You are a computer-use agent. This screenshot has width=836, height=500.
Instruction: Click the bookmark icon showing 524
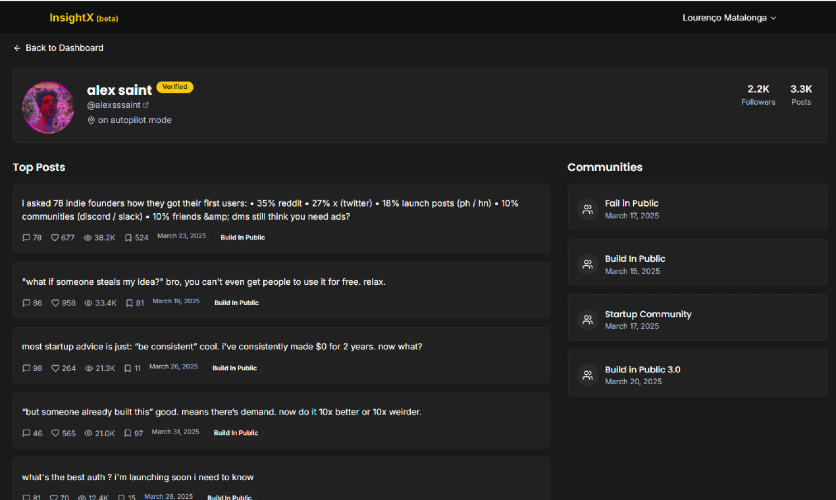pyautogui.click(x=128, y=238)
